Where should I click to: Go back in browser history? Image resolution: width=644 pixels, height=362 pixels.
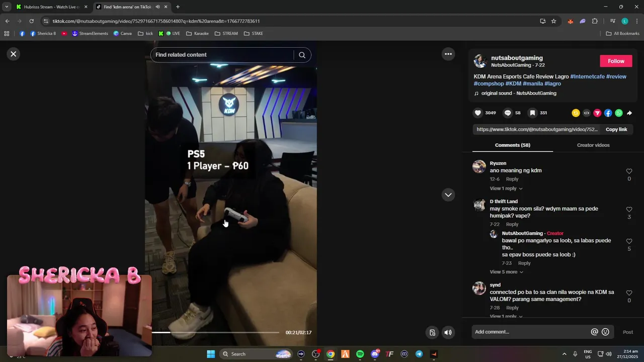[7, 21]
